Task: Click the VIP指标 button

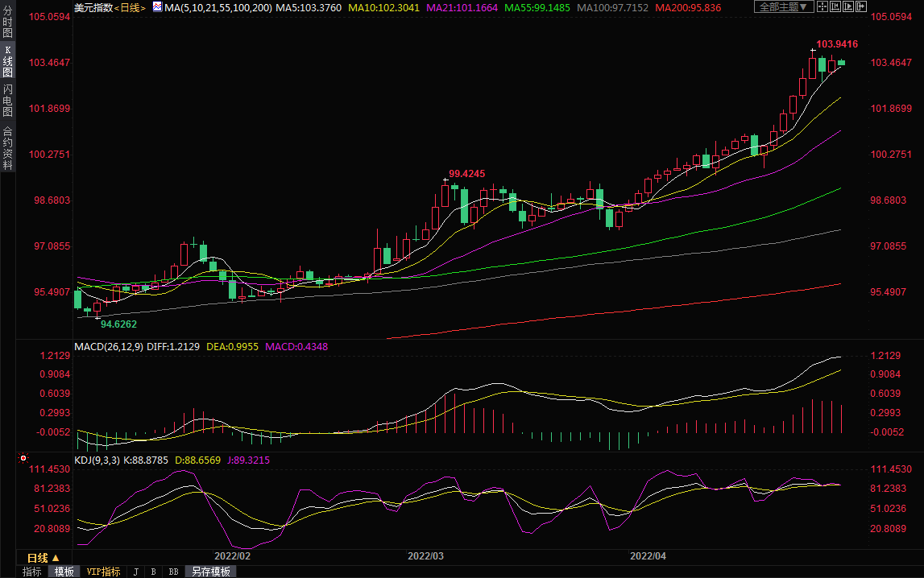Action: point(103,572)
